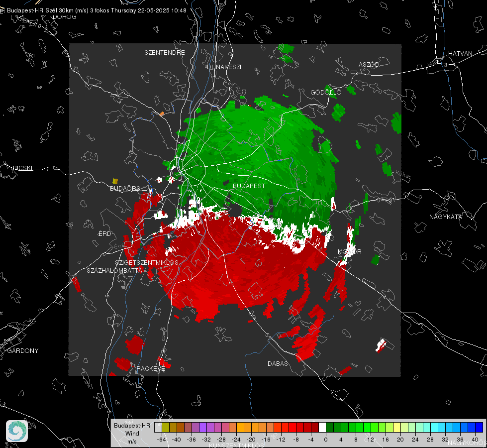
Task: Click the SZIGETSZENTMIKLÓS town label
Action: coord(147,262)
